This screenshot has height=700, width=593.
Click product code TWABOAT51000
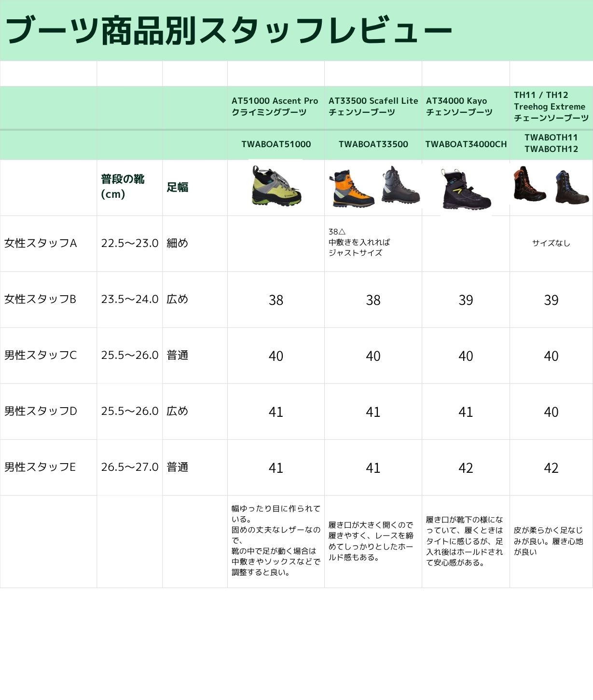point(276,144)
